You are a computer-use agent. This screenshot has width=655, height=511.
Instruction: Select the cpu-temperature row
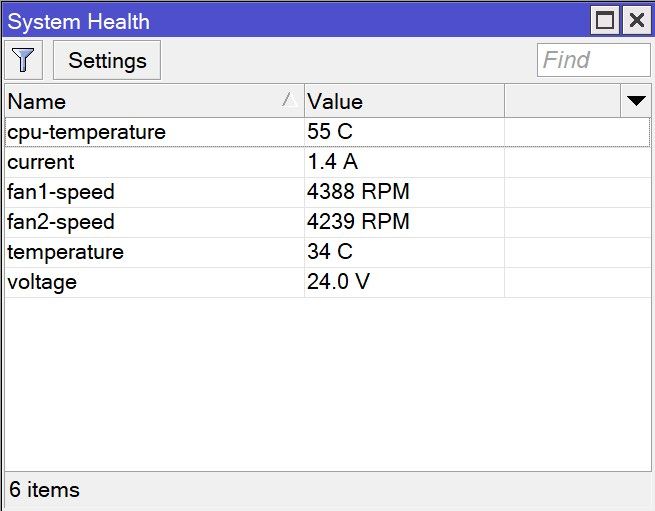(87, 132)
